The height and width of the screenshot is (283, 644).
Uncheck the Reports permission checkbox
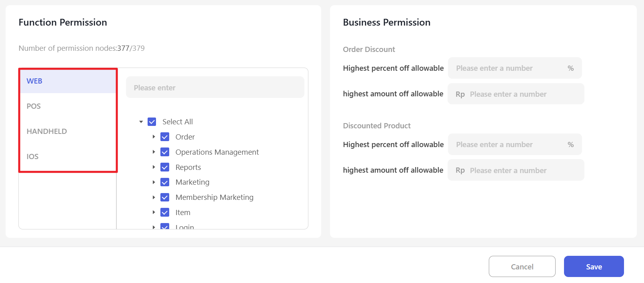point(165,167)
